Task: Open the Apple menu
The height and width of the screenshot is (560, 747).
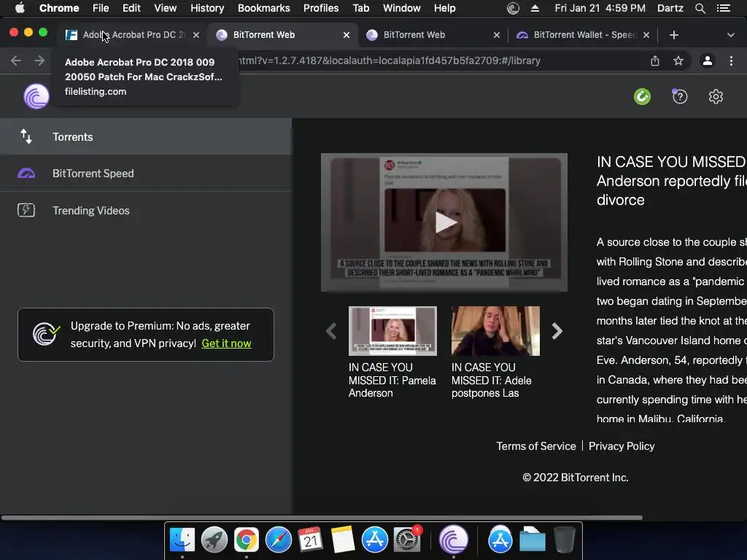Action: [20, 8]
